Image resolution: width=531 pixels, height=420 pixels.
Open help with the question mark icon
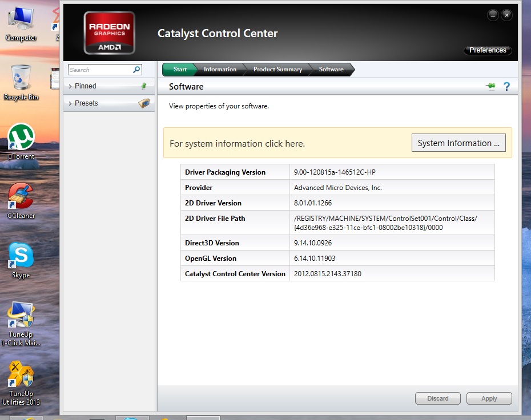506,87
